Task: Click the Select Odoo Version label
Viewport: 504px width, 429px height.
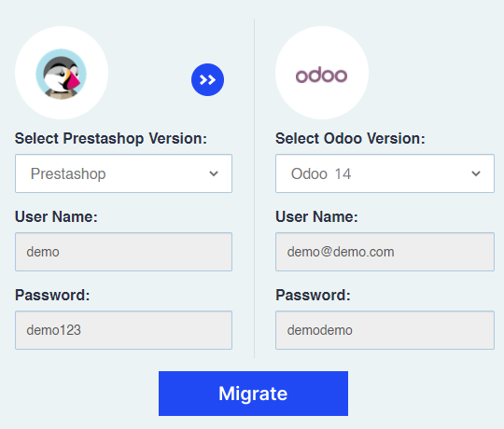Action: tap(350, 139)
